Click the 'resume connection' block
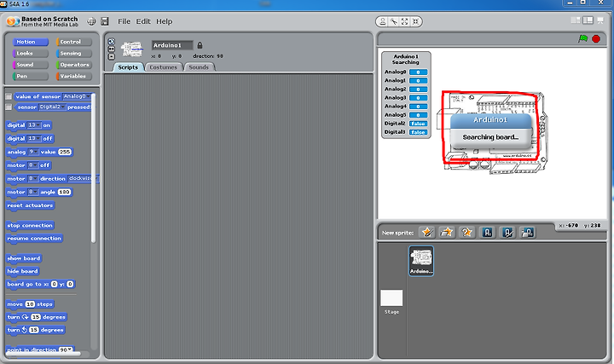 [x=34, y=239]
